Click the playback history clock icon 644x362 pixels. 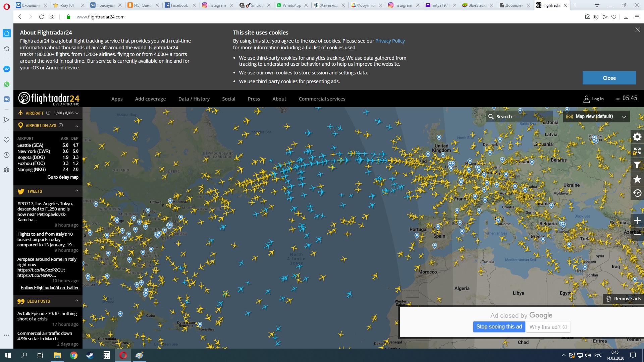pyautogui.click(x=637, y=193)
